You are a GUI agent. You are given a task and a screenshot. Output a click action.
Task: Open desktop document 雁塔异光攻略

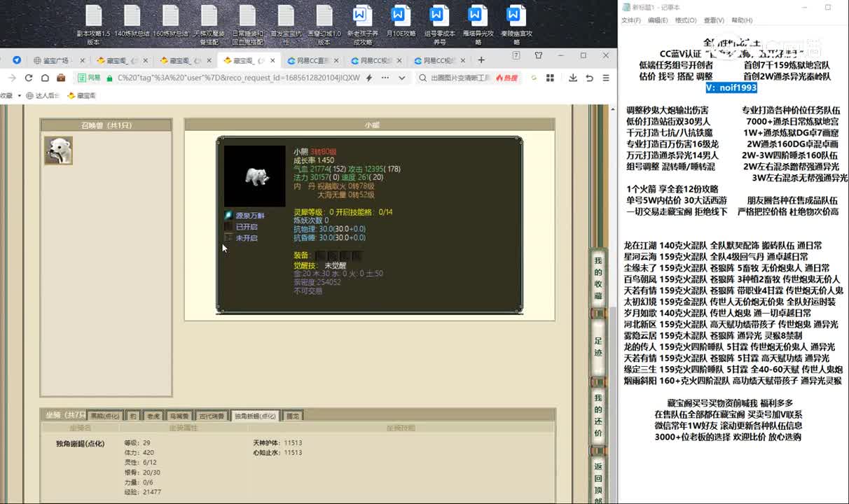(478, 25)
